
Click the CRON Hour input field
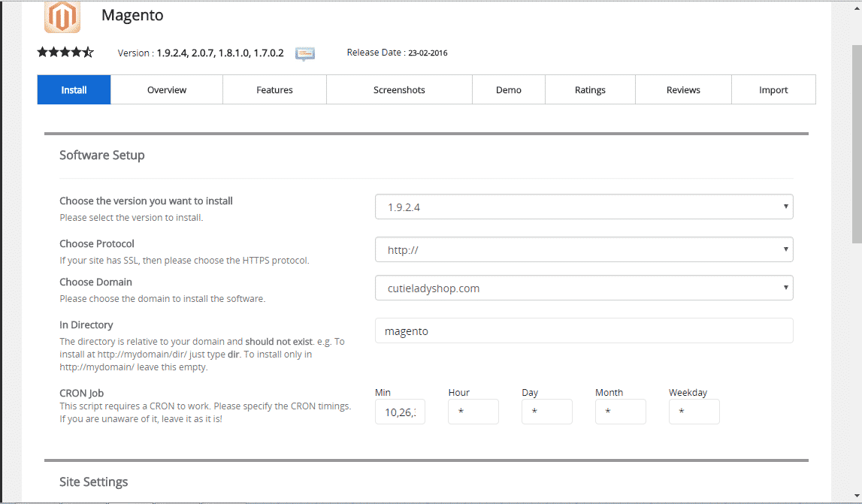coord(473,412)
